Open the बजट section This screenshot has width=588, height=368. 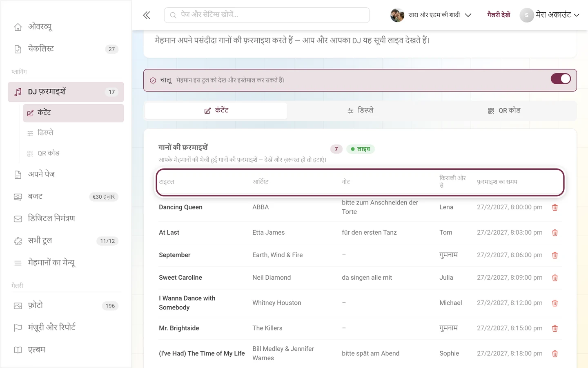pyautogui.click(x=66, y=197)
